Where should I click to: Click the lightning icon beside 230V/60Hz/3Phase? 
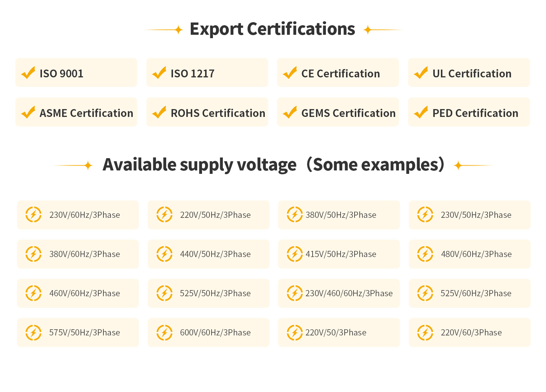click(x=33, y=214)
